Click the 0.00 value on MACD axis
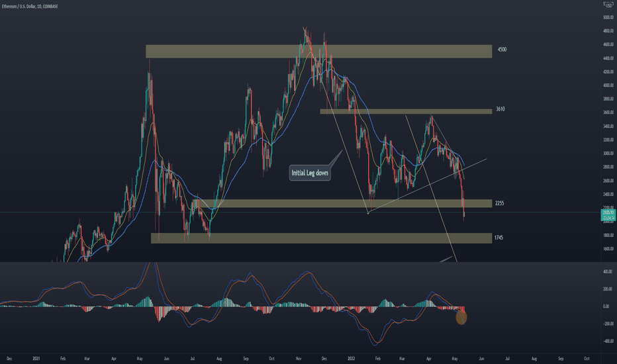 tap(606, 306)
